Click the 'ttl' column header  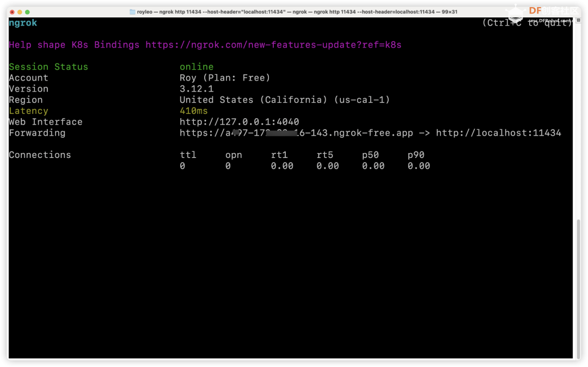[x=188, y=155]
